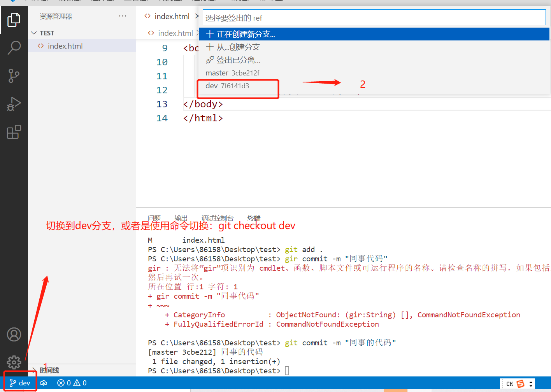Click the '[master 3cbe212]' terminal output line
Image resolution: width=551 pixels, height=392 pixels.
(205, 352)
